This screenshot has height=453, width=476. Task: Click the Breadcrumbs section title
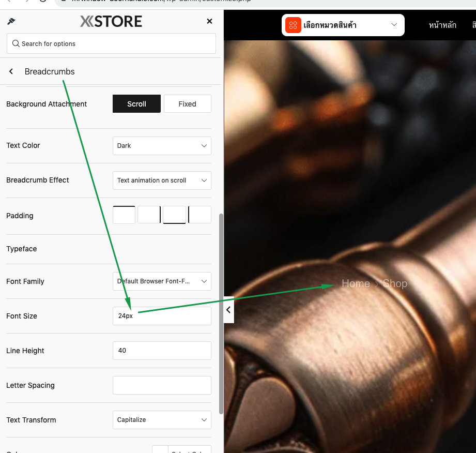(x=50, y=71)
